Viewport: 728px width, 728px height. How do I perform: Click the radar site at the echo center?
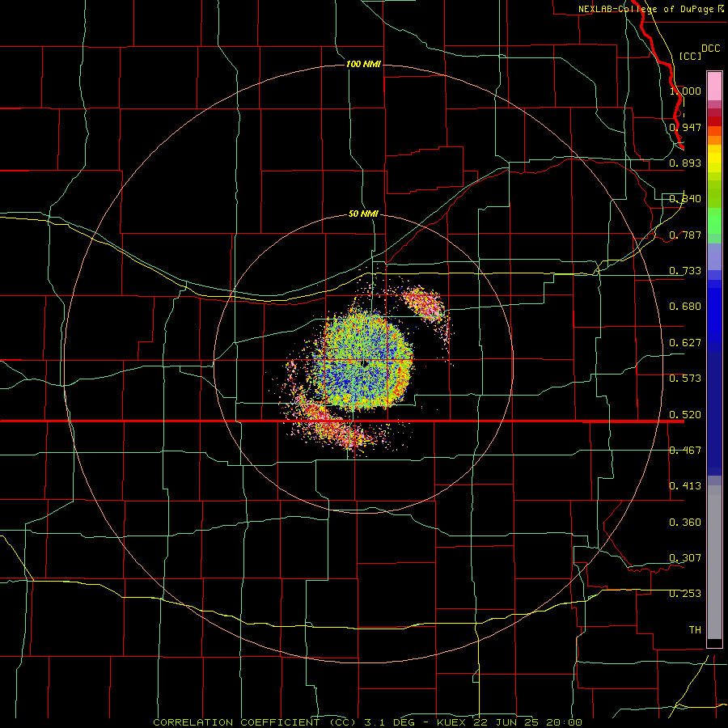point(365,363)
